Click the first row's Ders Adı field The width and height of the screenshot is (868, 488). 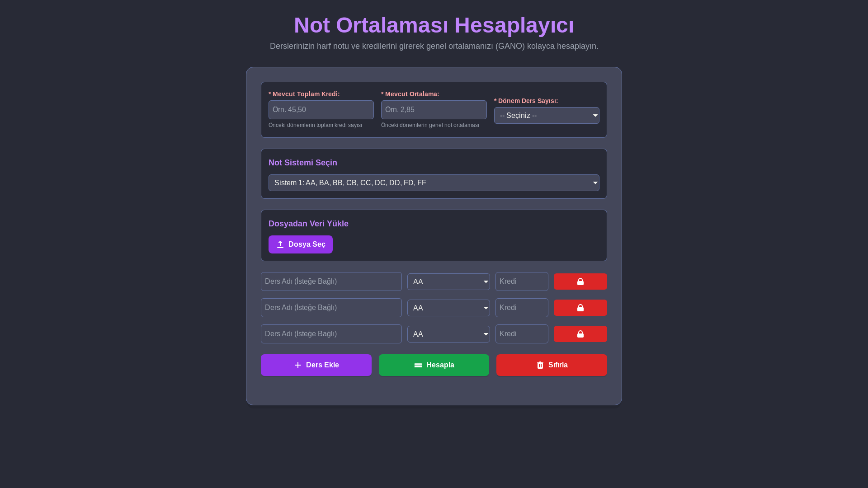click(x=331, y=282)
